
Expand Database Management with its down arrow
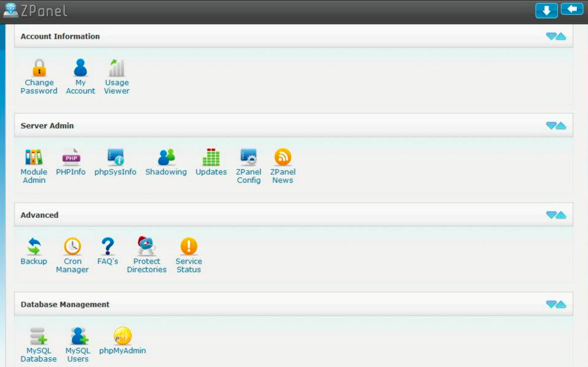click(x=551, y=304)
